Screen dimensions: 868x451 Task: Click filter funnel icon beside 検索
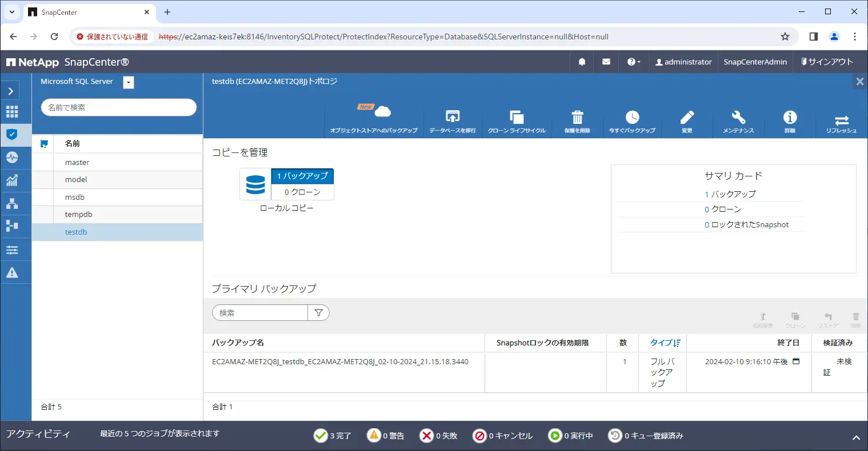point(318,313)
